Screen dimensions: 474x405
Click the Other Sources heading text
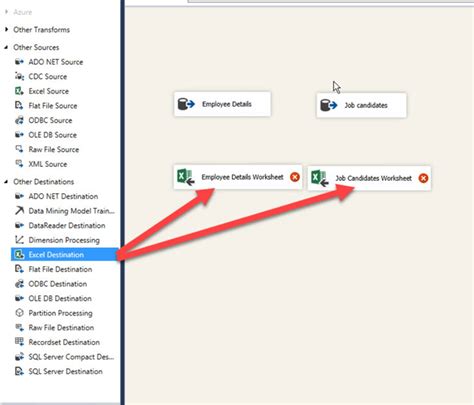pyautogui.click(x=36, y=47)
